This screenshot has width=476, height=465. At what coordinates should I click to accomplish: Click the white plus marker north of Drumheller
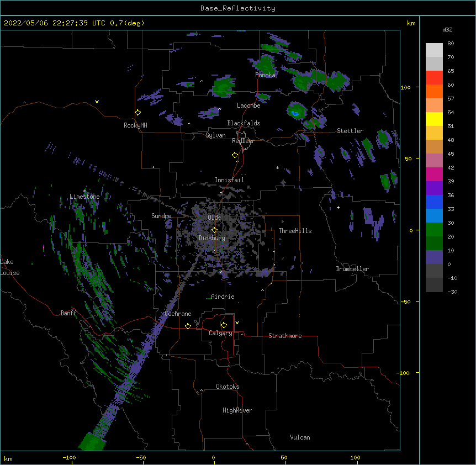point(338,207)
